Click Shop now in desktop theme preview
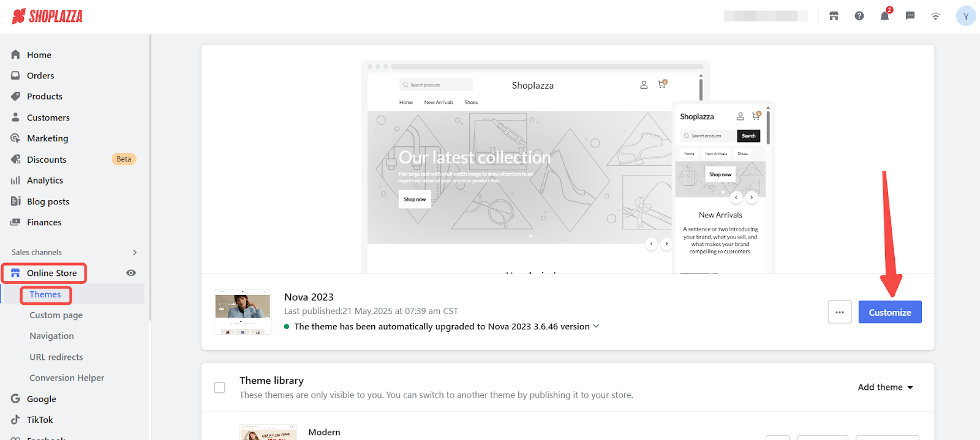Image resolution: width=980 pixels, height=440 pixels. point(415,199)
